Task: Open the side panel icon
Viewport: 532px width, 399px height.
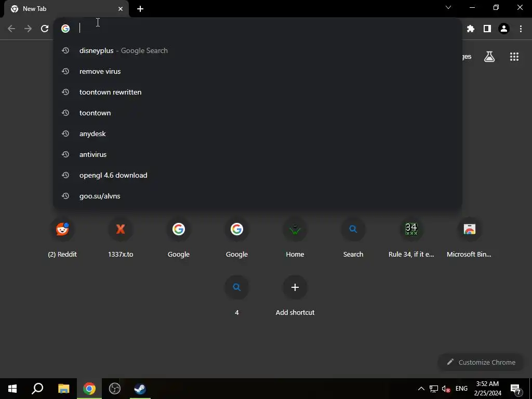Action: tap(487, 29)
